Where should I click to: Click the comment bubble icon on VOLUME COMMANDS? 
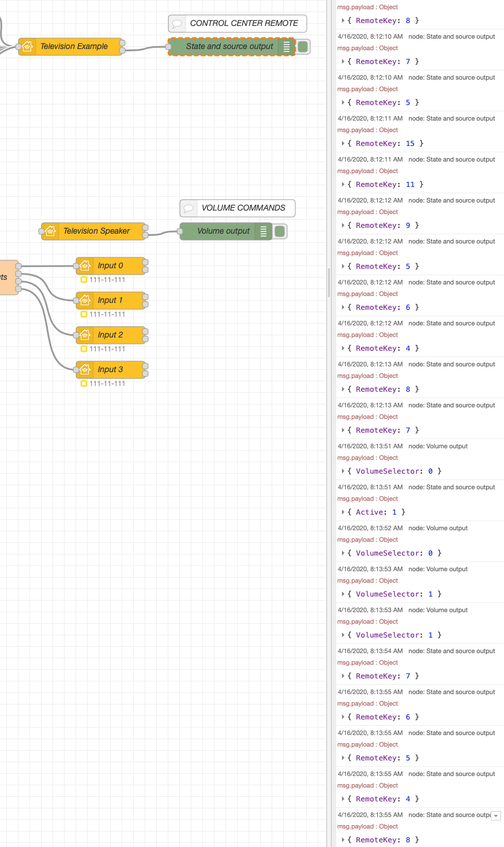(189, 208)
